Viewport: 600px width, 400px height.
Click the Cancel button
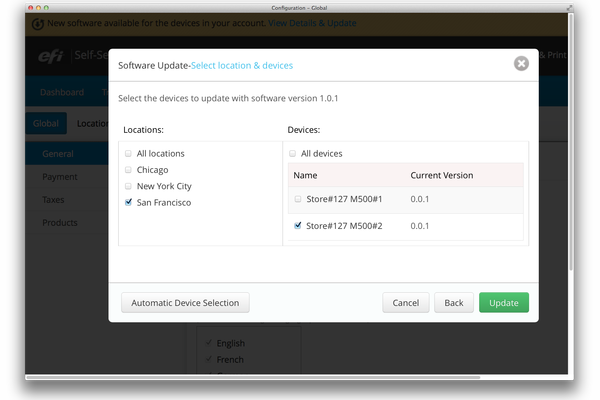[x=406, y=303]
